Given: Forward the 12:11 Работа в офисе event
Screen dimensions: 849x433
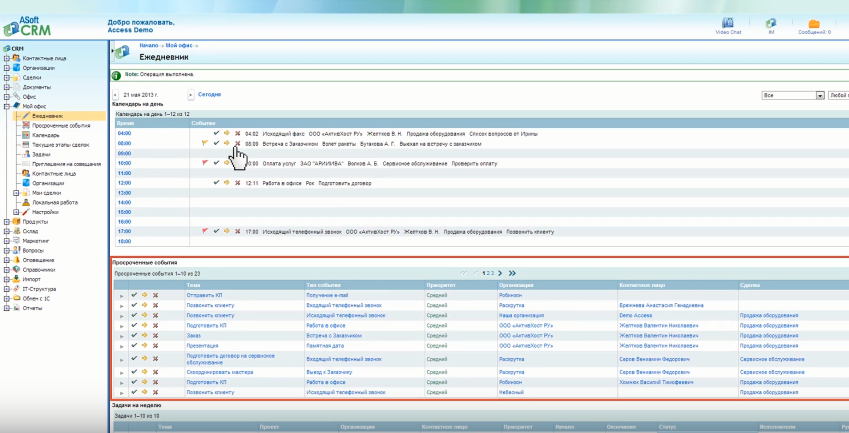Looking at the screenshot, I should (227, 183).
